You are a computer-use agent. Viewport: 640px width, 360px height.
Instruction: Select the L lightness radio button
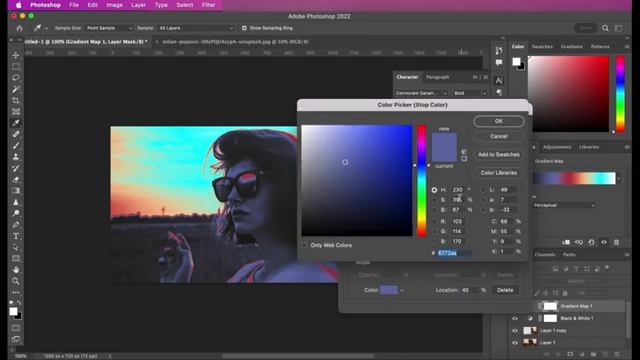pos(484,190)
